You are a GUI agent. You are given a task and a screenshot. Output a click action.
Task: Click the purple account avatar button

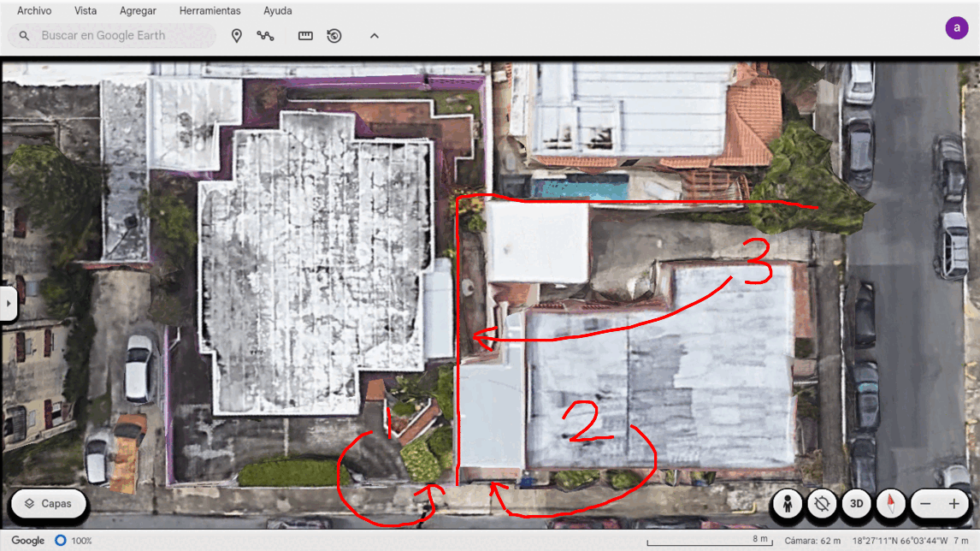pos(957,27)
